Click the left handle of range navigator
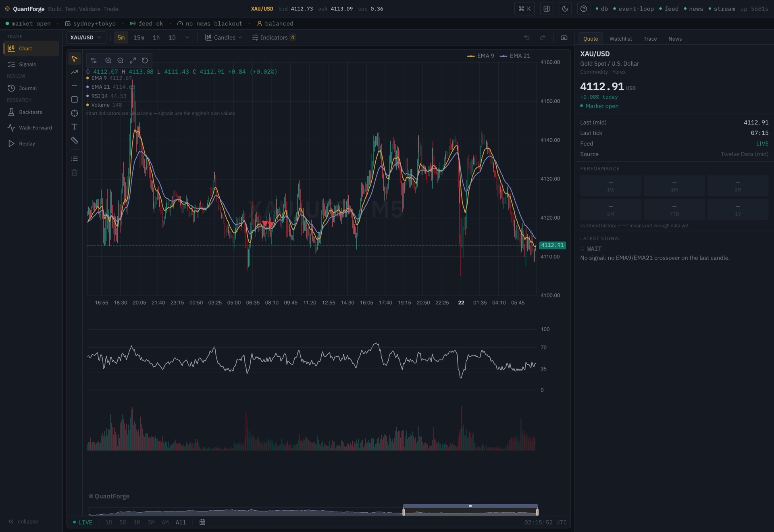774x532 pixels. coord(404,512)
